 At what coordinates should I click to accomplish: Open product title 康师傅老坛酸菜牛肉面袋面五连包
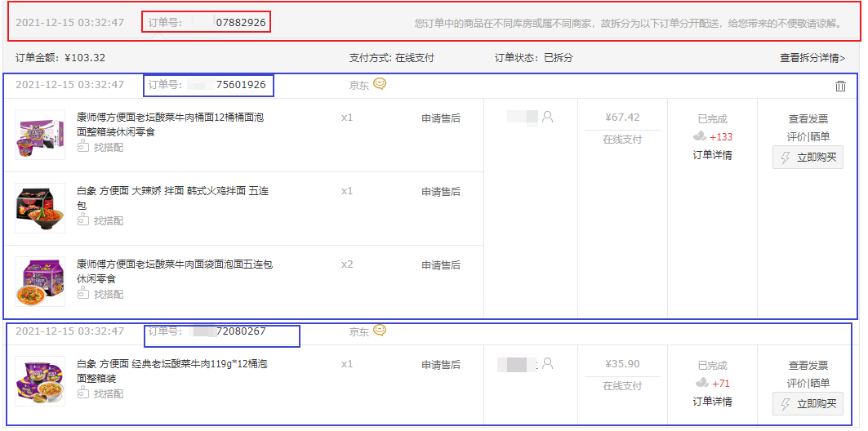click(x=175, y=272)
